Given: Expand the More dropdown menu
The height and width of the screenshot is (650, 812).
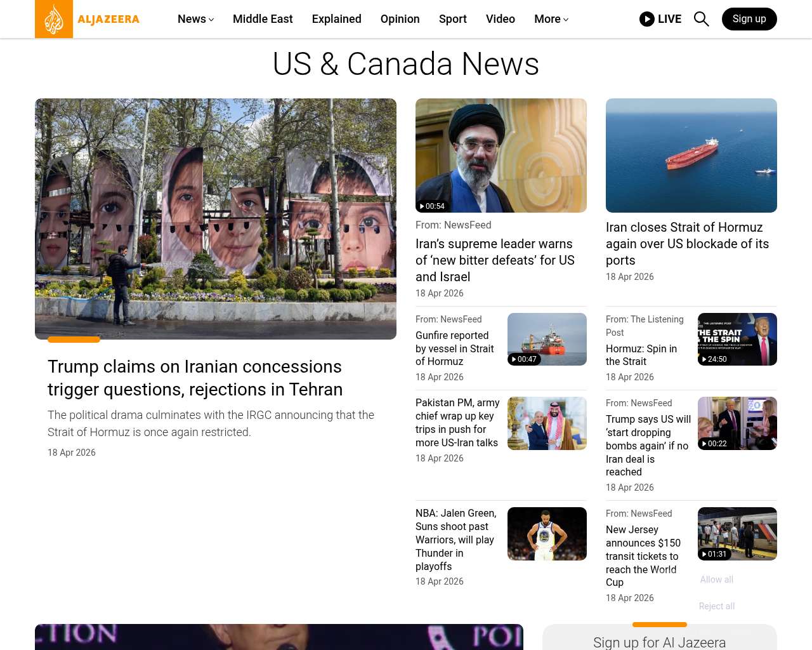Looking at the screenshot, I should click(551, 19).
